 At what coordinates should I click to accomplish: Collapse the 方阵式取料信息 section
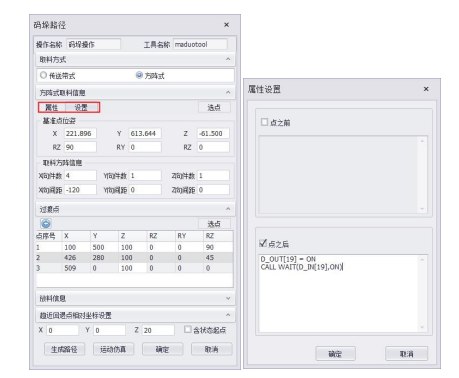click(228, 92)
